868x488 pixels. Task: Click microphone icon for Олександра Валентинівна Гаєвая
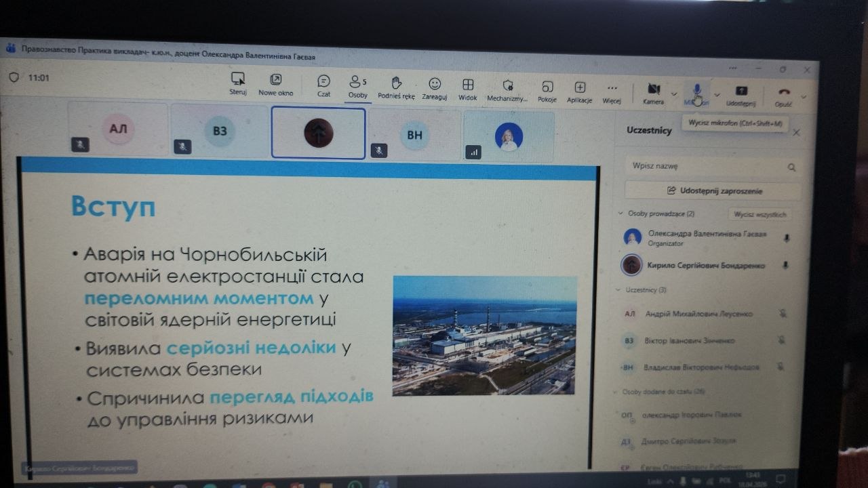coord(786,239)
